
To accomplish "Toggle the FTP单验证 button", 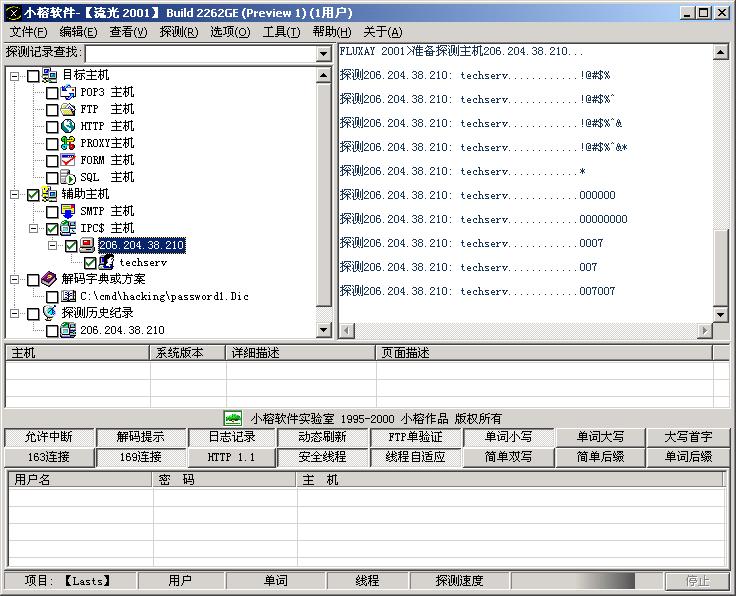I will pos(415,437).
